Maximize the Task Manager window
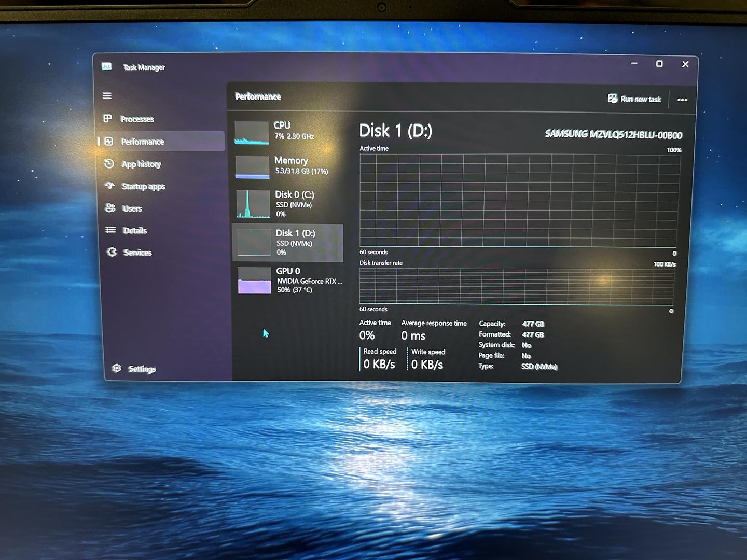747x560 pixels. (x=659, y=64)
